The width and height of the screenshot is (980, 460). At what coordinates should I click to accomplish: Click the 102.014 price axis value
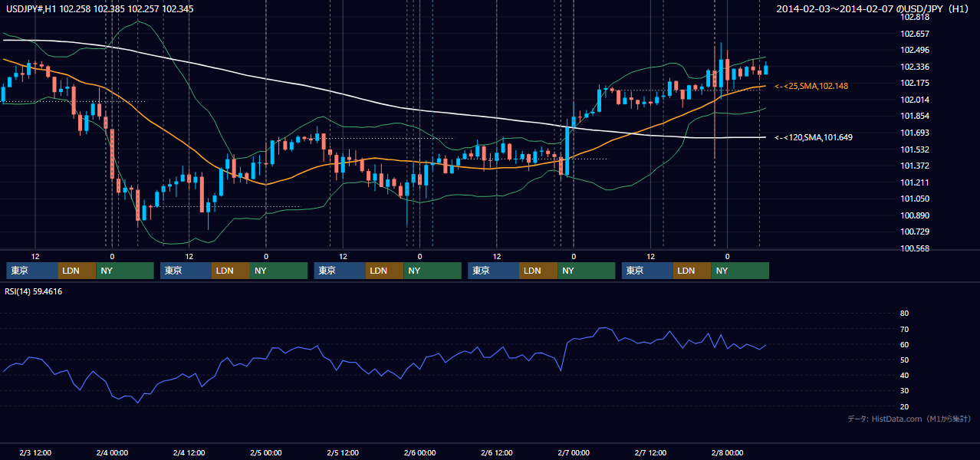(914, 100)
